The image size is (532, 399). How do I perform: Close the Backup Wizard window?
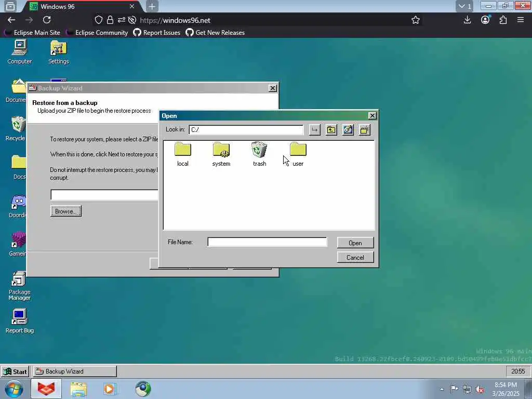tap(272, 88)
